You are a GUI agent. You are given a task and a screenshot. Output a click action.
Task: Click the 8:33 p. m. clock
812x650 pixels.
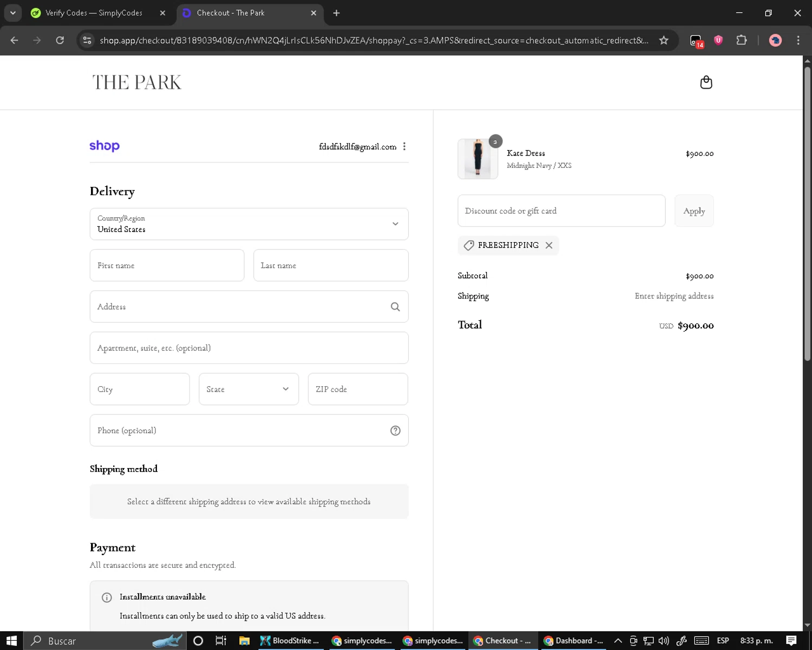(x=756, y=641)
